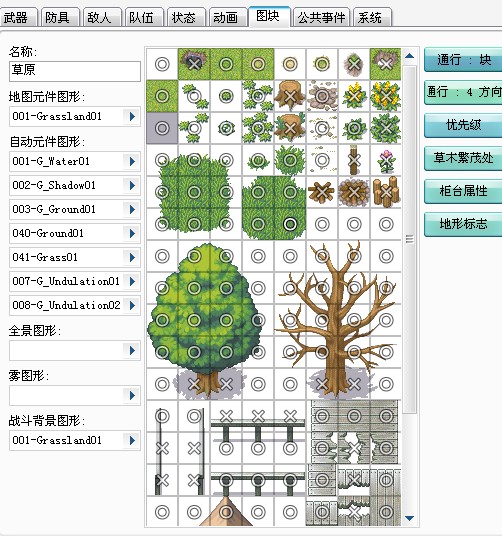The height and width of the screenshot is (536, 502).
Task: Select the dense yellow flower bush tile
Action: (386, 96)
